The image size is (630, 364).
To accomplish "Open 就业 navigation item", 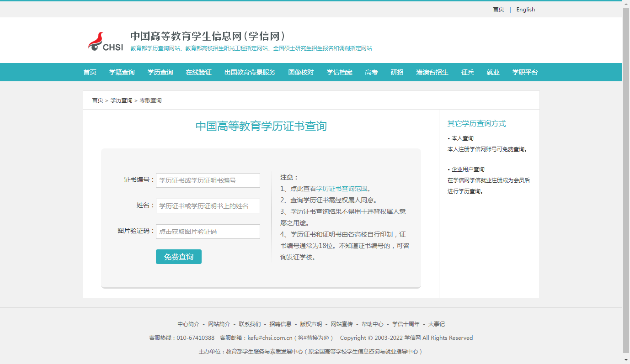I will (x=493, y=72).
